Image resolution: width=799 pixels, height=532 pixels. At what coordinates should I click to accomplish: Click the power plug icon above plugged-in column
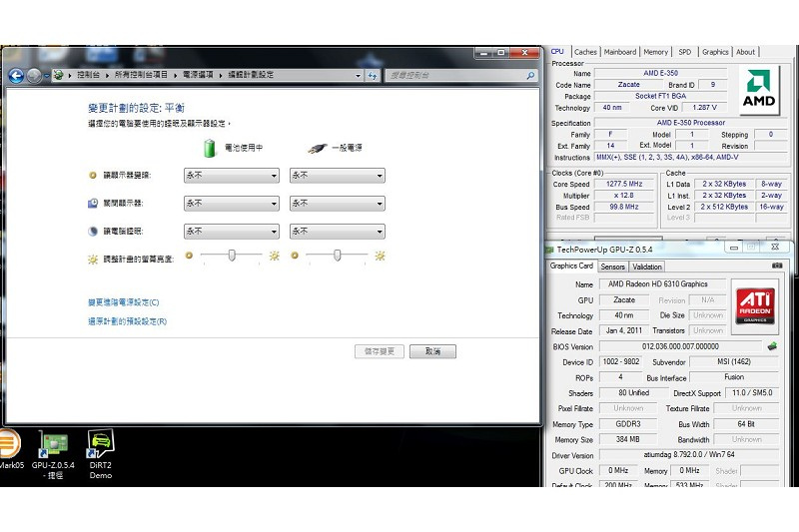click(x=318, y=148)
